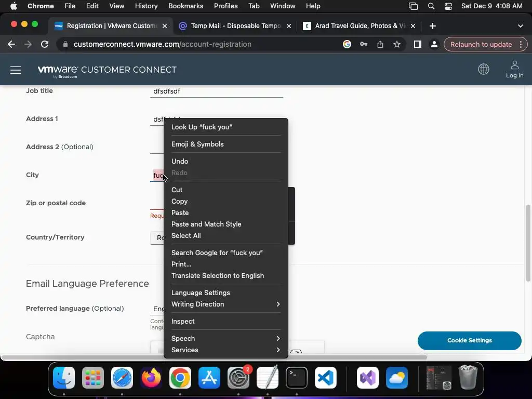The height and width of the screenshot is (399, 532).
Task: Expand the Services submenu
Action: click(x=225, y=350)
